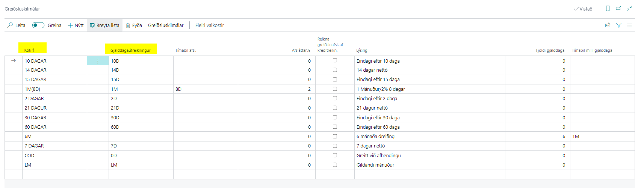Screen dimensions: 644x188
Task: Open row options menu for 10 DAGAR
Action: point(98,61)
